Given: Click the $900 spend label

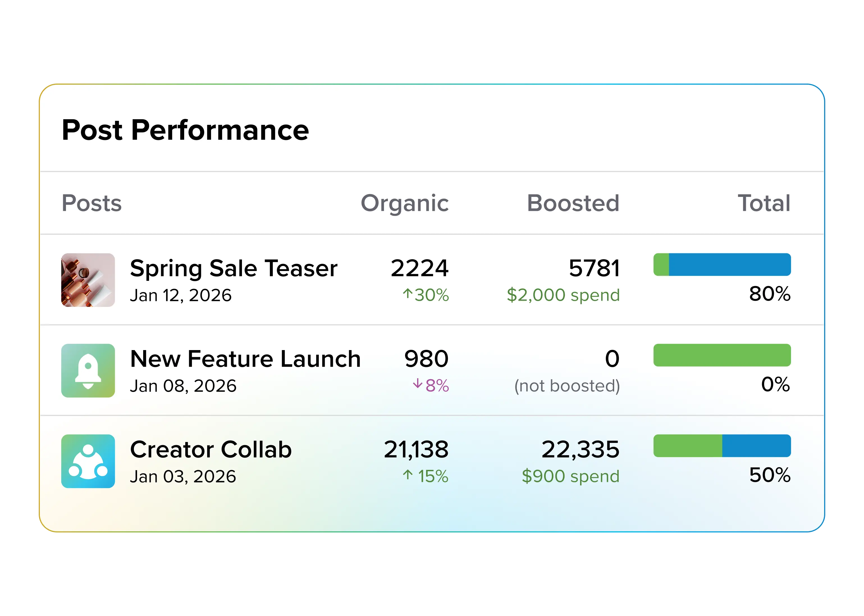Looking at the screenshot, I should (571, 476).
